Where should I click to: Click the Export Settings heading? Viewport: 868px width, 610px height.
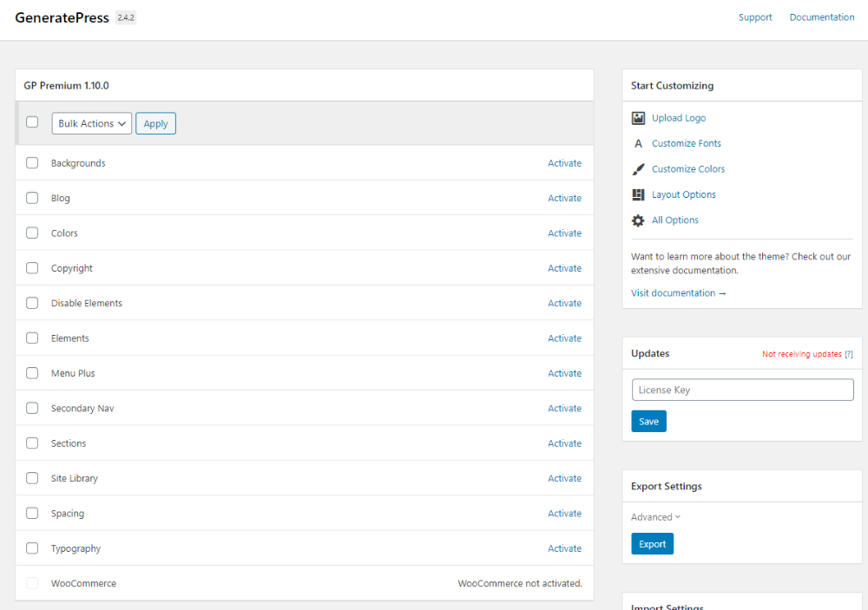[x=667, y=486]
